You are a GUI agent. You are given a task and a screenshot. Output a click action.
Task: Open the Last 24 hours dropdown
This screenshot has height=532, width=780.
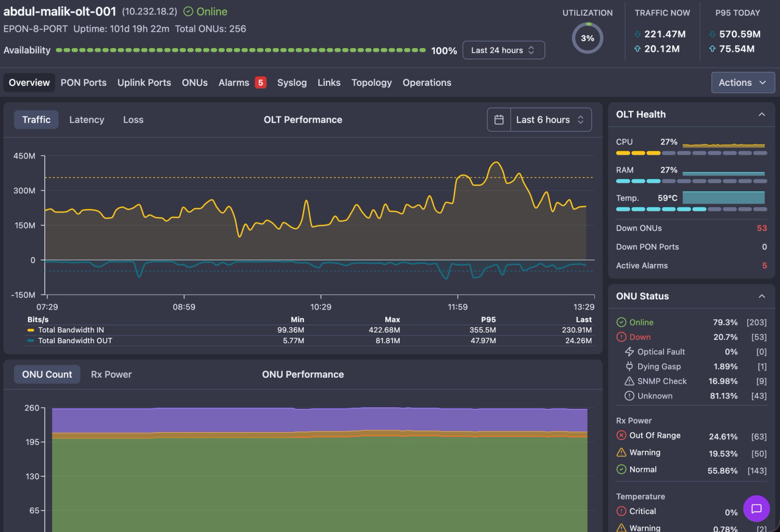point(503,50)
